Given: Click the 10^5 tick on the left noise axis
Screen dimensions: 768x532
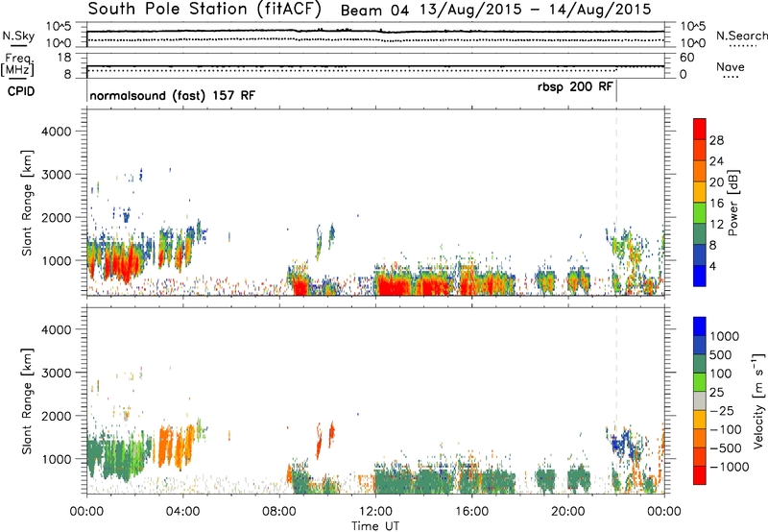Looking at the screenshot, I should click(x=59, y=27).
